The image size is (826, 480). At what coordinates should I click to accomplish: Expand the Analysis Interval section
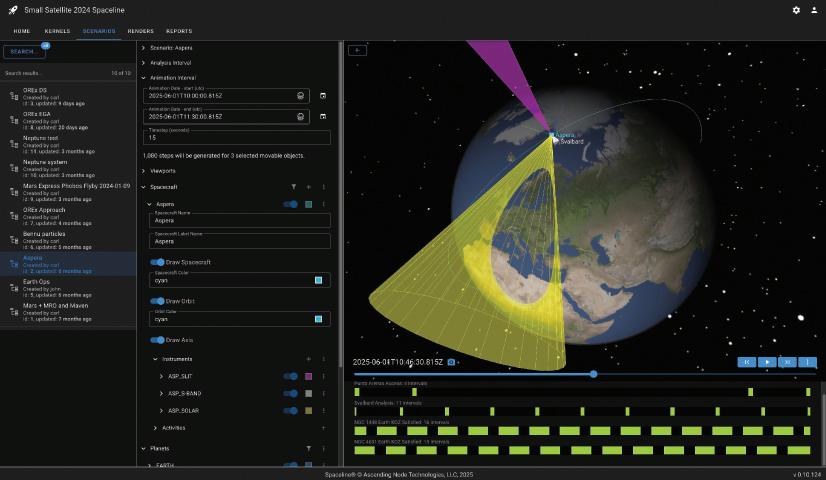click(x=143, y=63)
